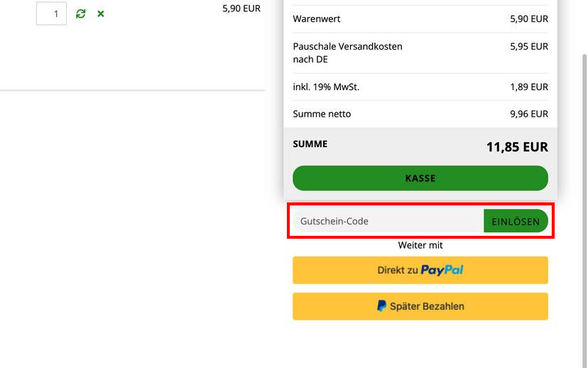Click the Weiter mit text
This screenshot has height=368, width=588.
[420, 245]
